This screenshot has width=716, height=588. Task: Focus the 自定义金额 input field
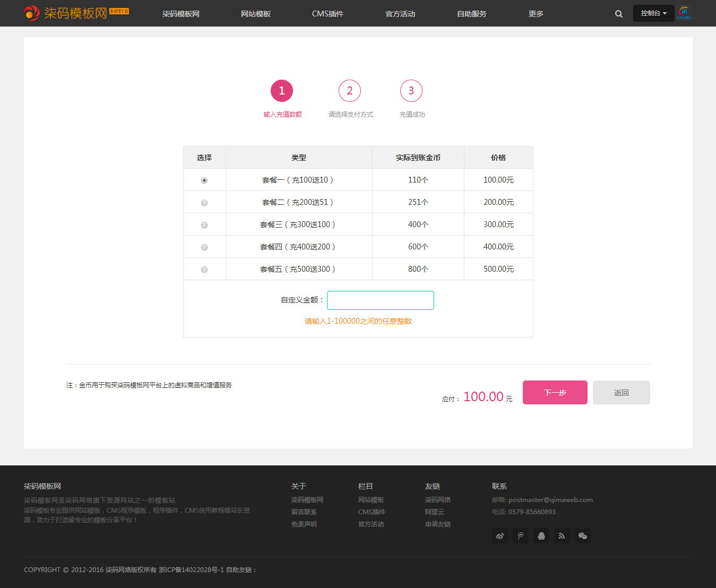(x=381, y=300)
